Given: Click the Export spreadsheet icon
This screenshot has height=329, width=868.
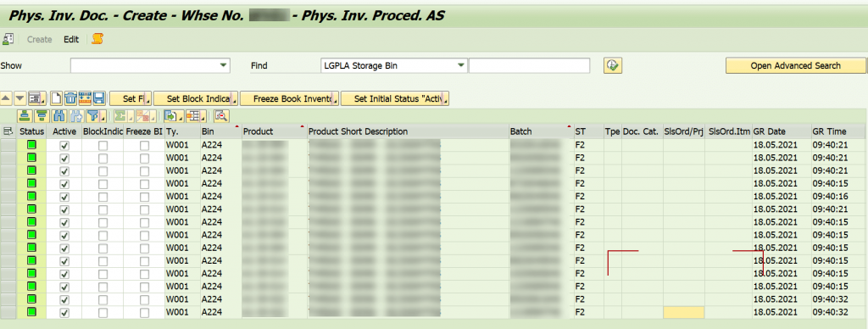Looking at the screenshot, I should point(173,116).
